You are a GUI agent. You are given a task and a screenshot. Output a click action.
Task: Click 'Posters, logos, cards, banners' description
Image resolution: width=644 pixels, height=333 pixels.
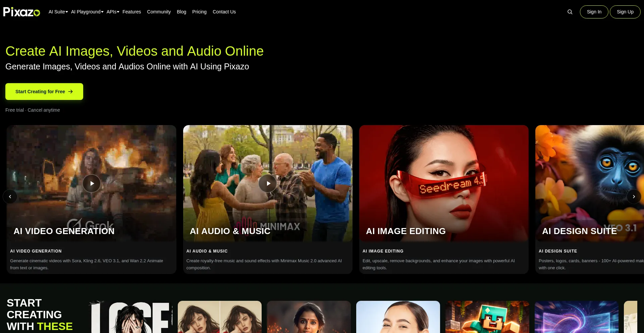(x=591, y=264)
